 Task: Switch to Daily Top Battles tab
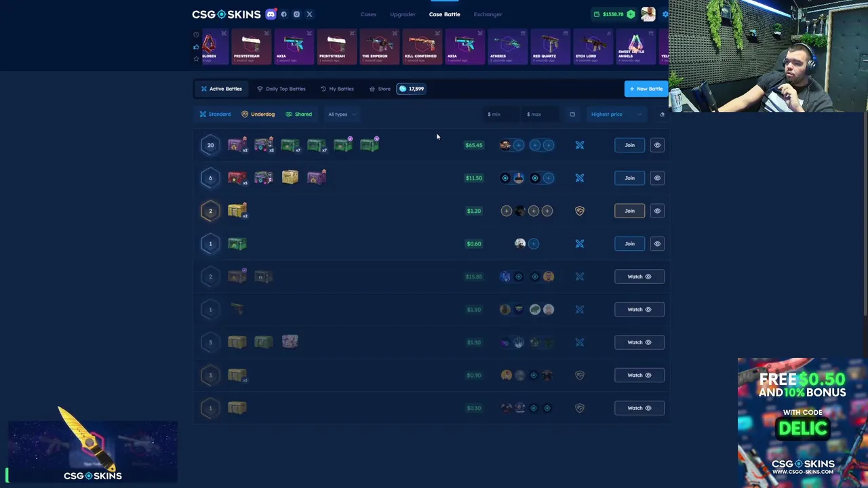[281, 89]
